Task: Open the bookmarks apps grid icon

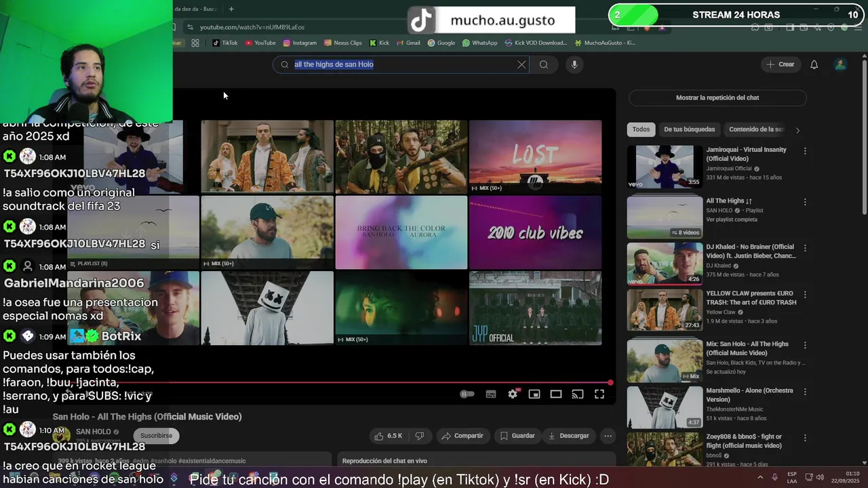Action: click(195, 43)
